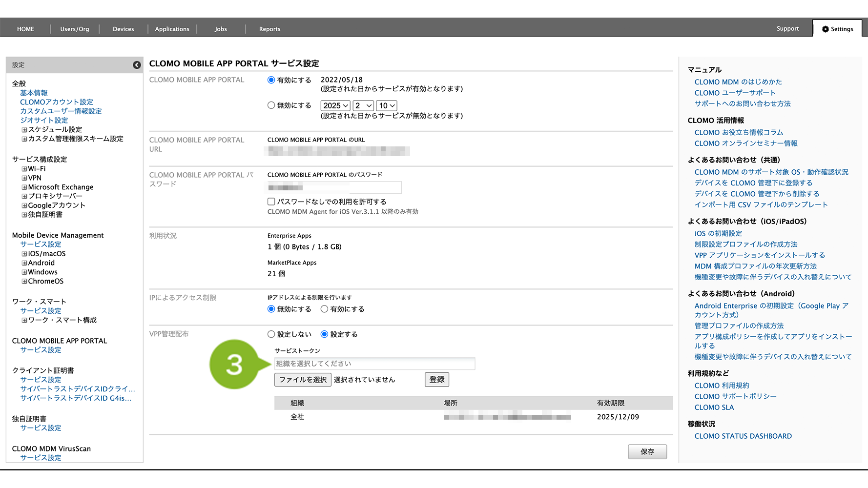
Task: Expand the VPN tree plus icon
Action: point(24,179)
